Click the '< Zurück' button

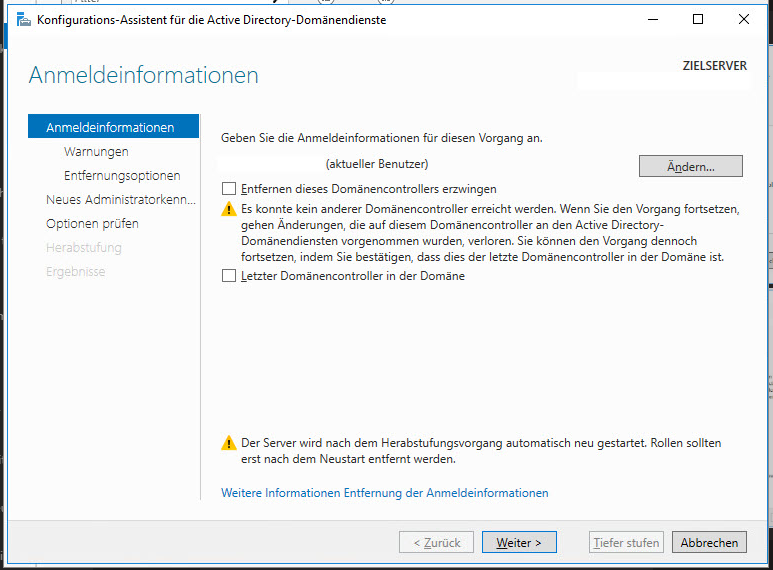coord(436,542)
